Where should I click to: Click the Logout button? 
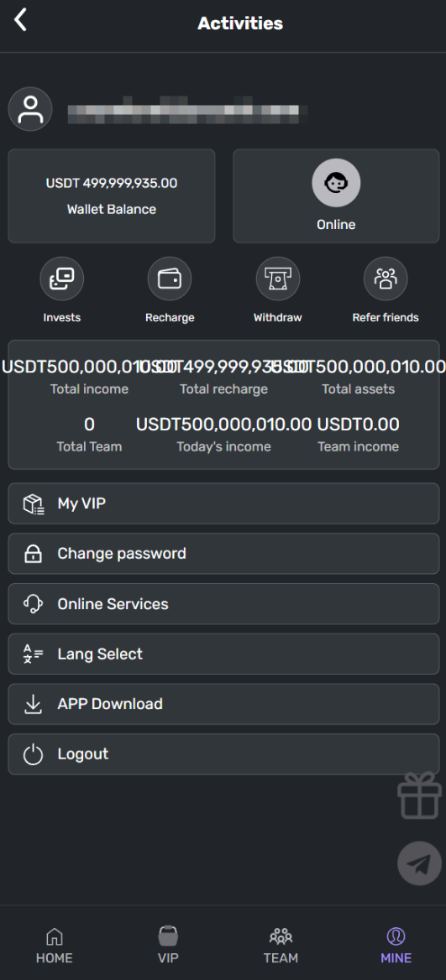(223, 753)
